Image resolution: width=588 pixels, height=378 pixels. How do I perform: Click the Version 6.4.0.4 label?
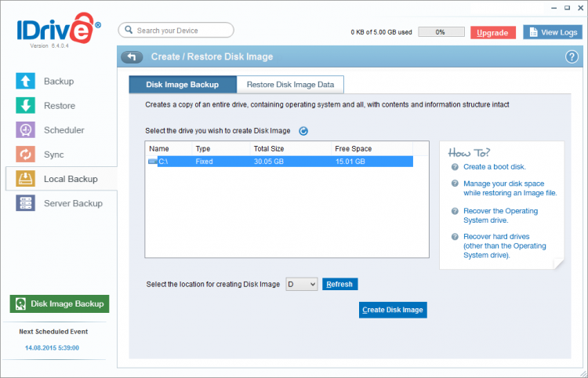point(49,45)
